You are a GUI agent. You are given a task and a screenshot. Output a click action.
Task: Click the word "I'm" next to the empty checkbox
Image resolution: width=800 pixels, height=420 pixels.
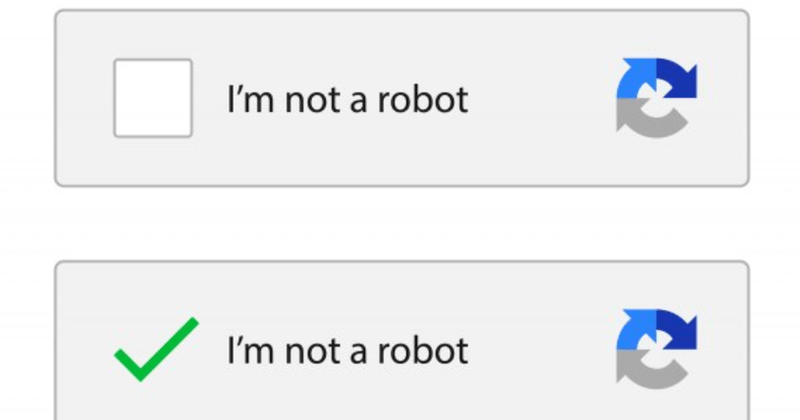point(248,99)
